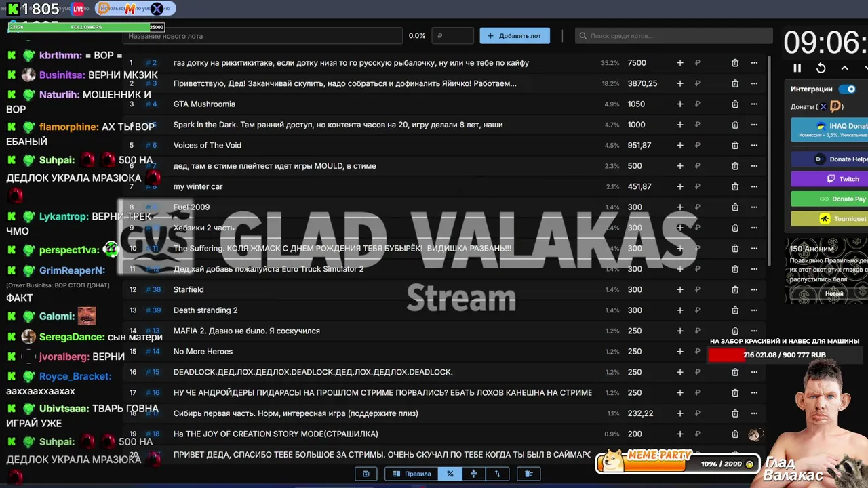Screen dimensions: 868x488
Task: Delete the Starfield lot
Action: pyautogui.click(x=735, y=290)
